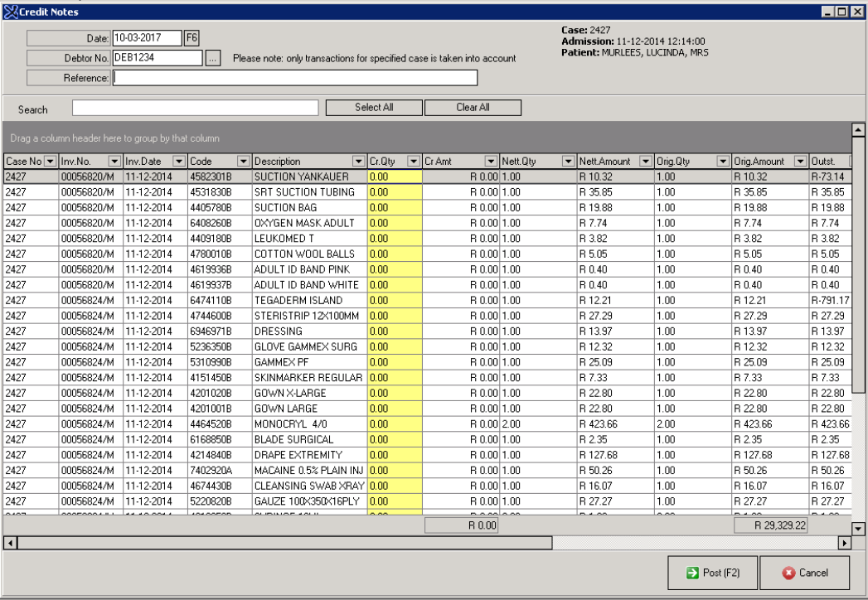The width and height of the screenshot is (868, 600).
Task: Cancel the credit note entry
Action: [806, 573]
